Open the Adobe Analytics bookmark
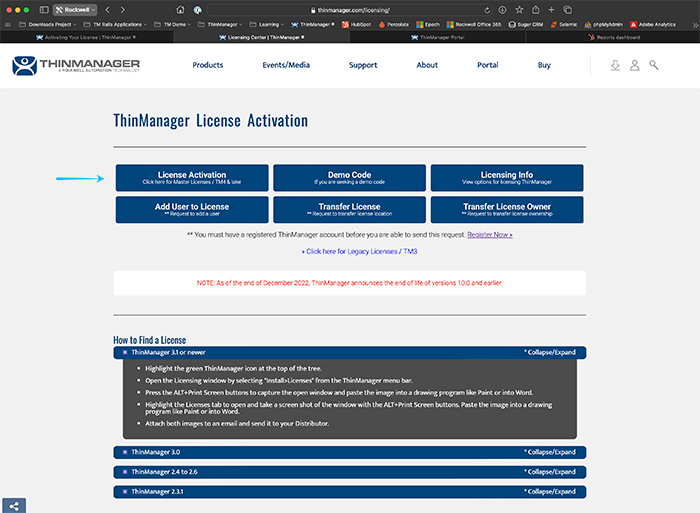This screenshot has width=700, height=513. 653,25
